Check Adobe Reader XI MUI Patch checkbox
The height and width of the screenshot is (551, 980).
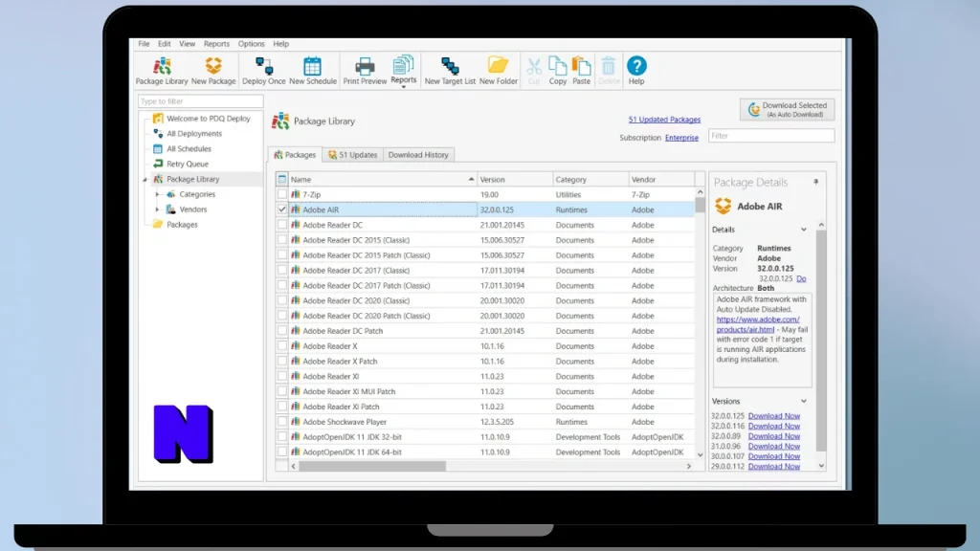[282, 391]
